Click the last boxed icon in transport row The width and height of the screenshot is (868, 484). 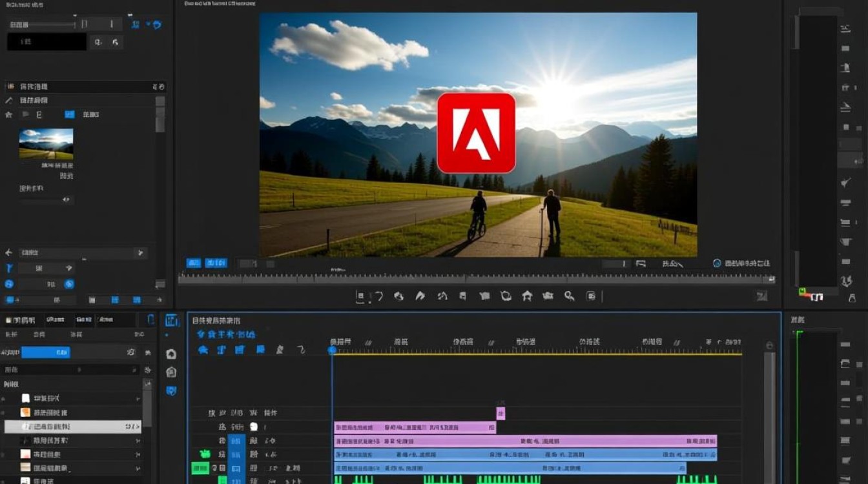[591, 296]
